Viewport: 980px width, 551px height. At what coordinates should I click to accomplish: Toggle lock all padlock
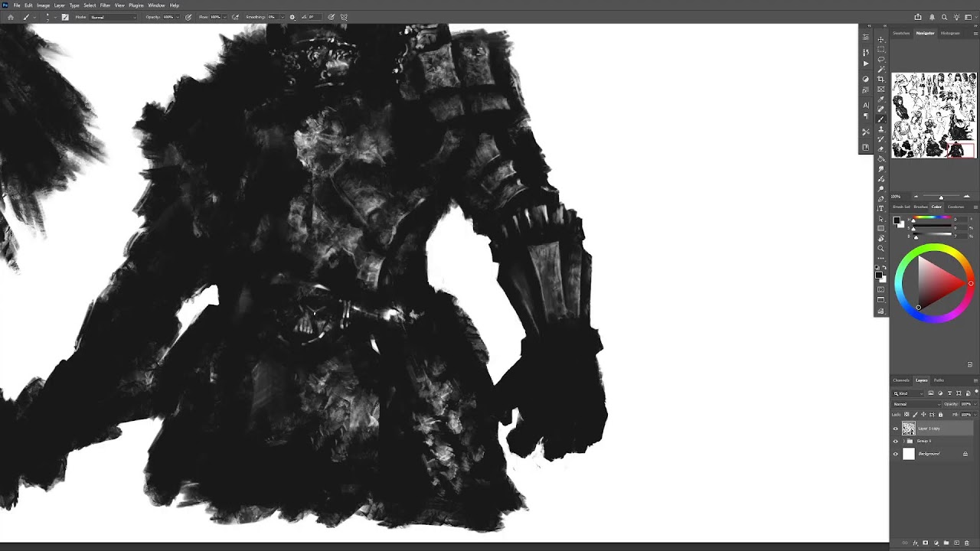[x=940, y=414]
